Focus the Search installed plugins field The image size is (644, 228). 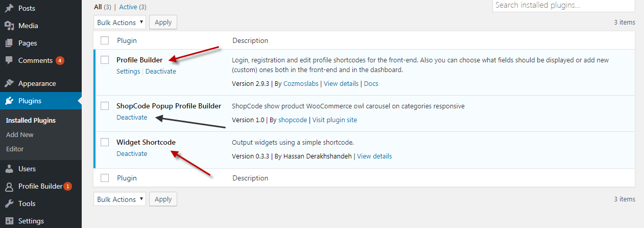(x=563, y=5)
